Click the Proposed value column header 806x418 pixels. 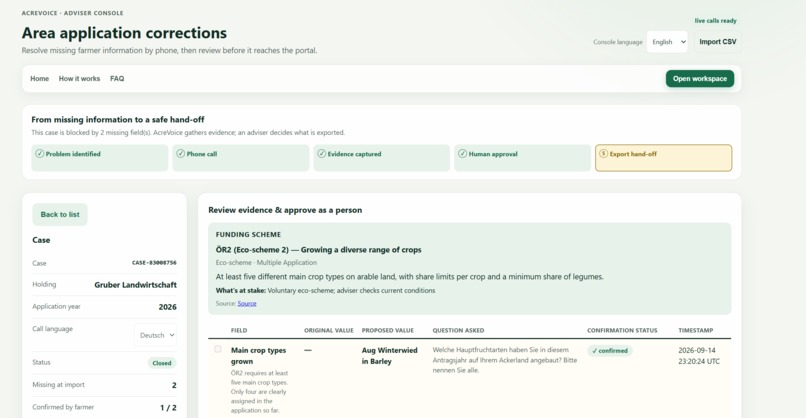click(x=388, y=331)
